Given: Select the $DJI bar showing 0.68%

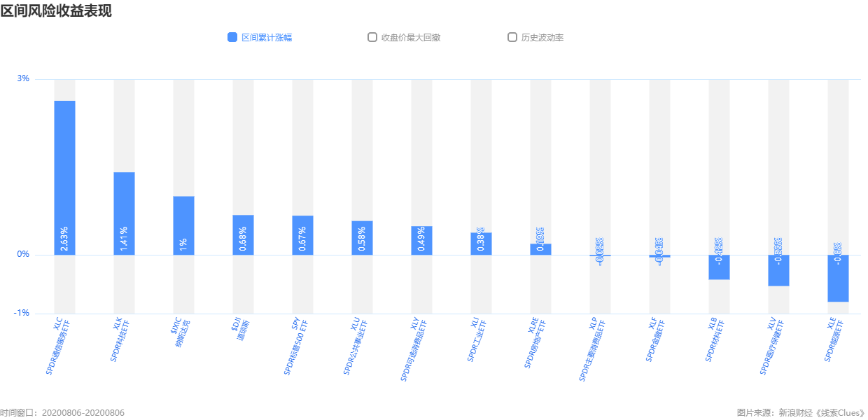Looking at the screenshot, I should tap(243, 234).
